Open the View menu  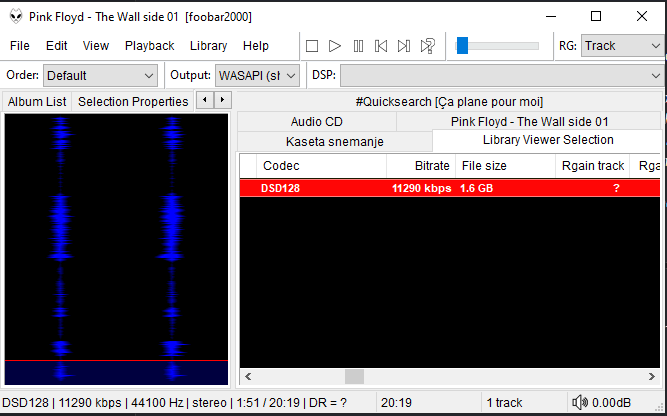point(96,46)
